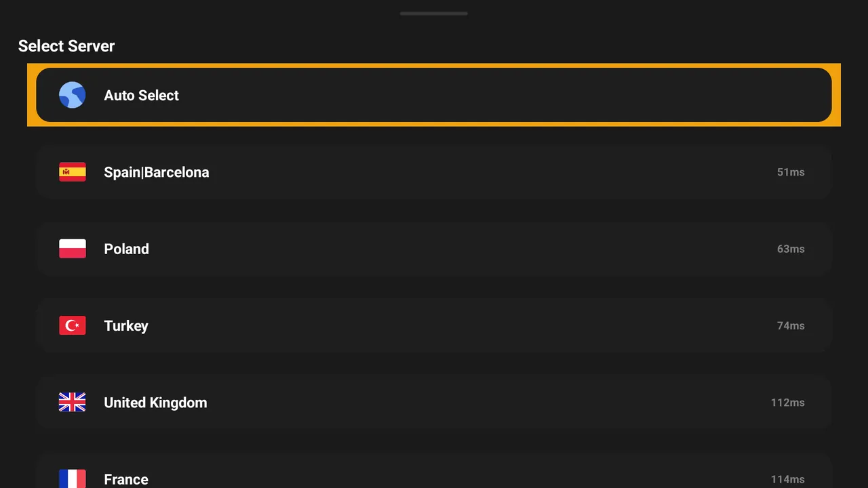Choose the Auto Select server option
Screen dimensions: 868x488
point(434,95)
